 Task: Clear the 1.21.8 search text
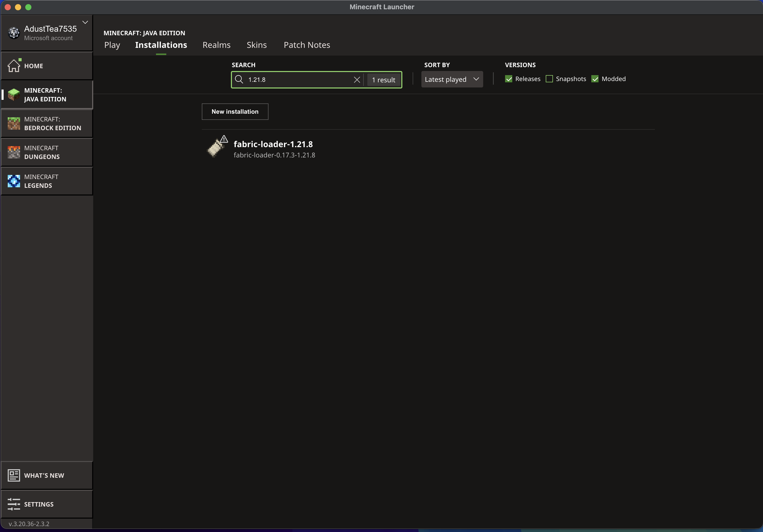click(x=357, y=79)
